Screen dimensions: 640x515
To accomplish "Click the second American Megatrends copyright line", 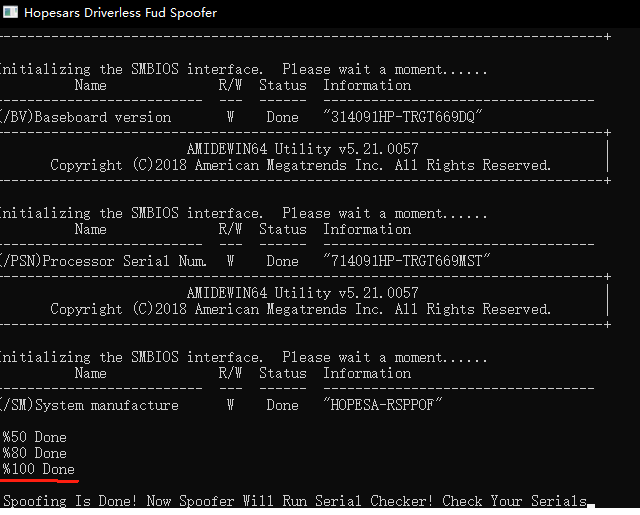I will point(300,309).
